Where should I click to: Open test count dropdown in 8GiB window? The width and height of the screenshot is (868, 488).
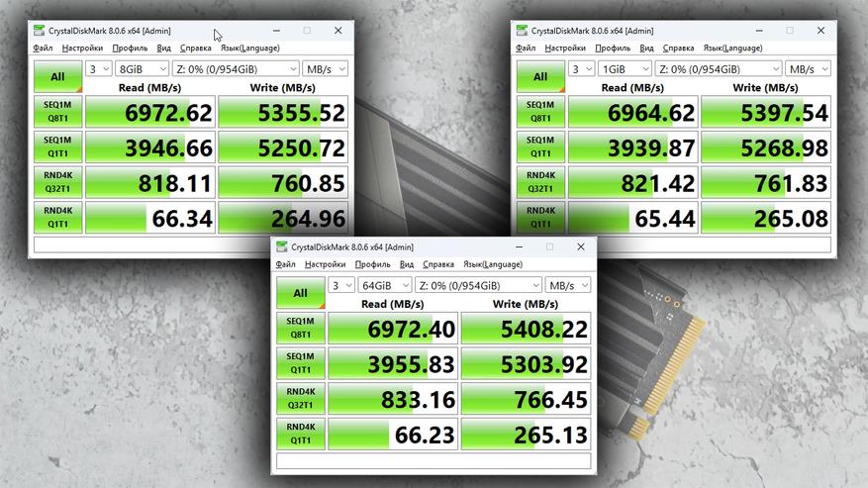(x=99, y=68)
